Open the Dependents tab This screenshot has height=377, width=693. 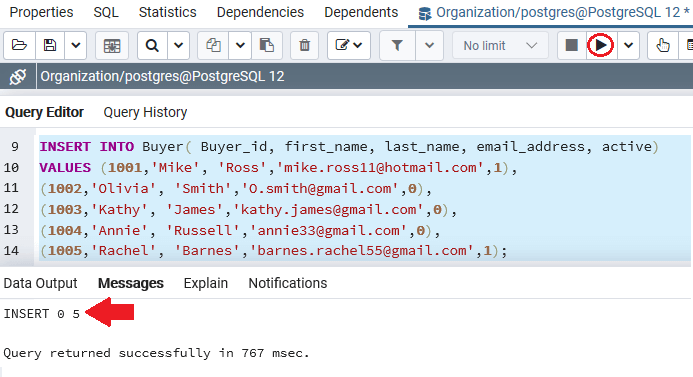click(361, 12)
